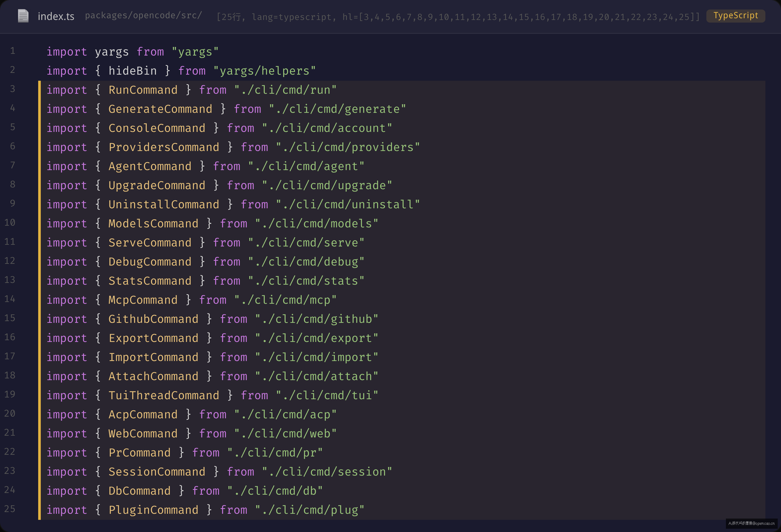This screenshot has height=532, width=781.
Task: Click the "./cli/cmd/providers" string
Action: [x=348, y=147]
